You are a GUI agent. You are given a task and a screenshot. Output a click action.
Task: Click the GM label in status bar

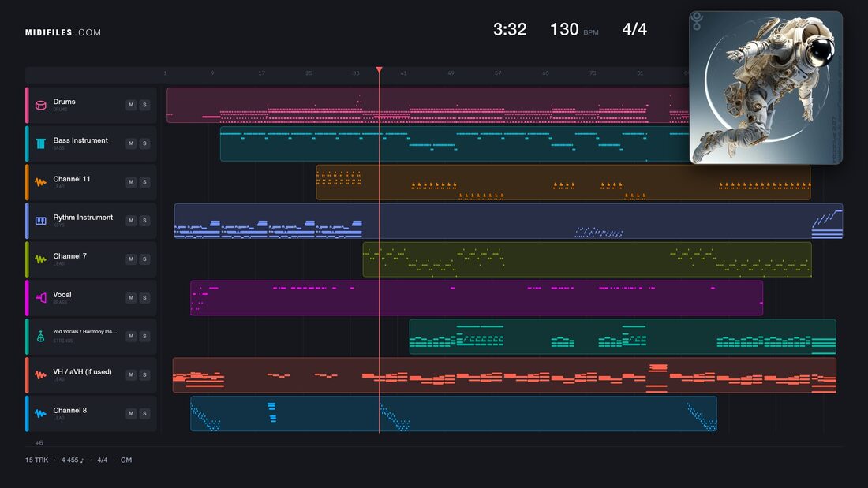[x=126, y=460]
